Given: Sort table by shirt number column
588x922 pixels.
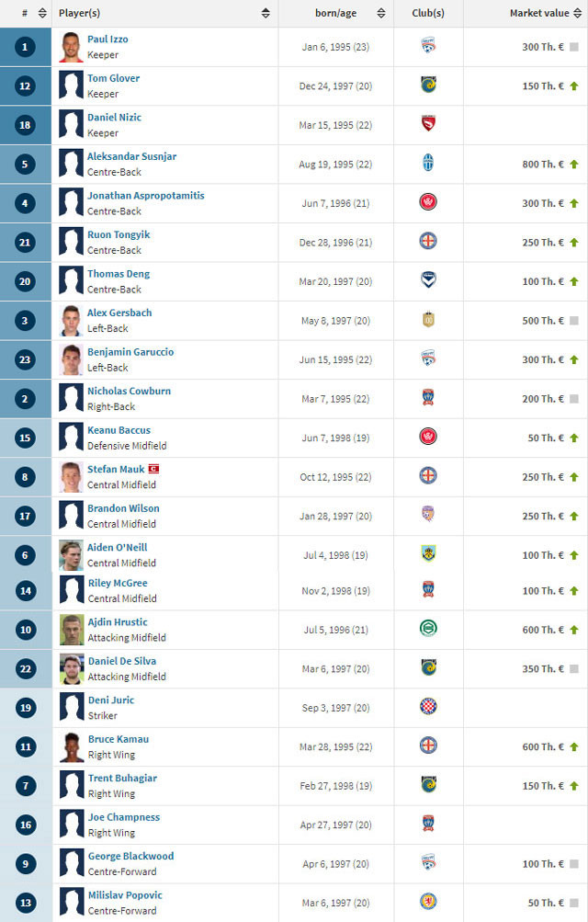Looking at the screenshot, I should point(41,13).
